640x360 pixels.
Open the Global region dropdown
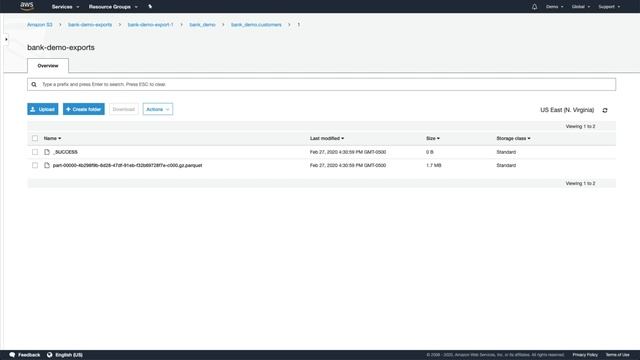tap(581, 7)
